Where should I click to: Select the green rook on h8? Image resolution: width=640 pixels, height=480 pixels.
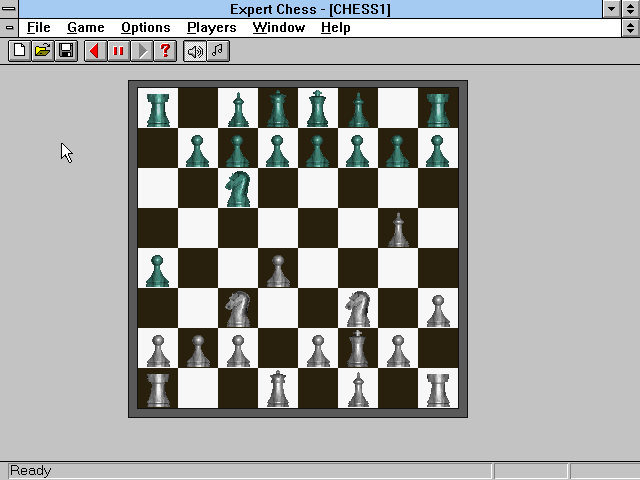tap(438, 108)
